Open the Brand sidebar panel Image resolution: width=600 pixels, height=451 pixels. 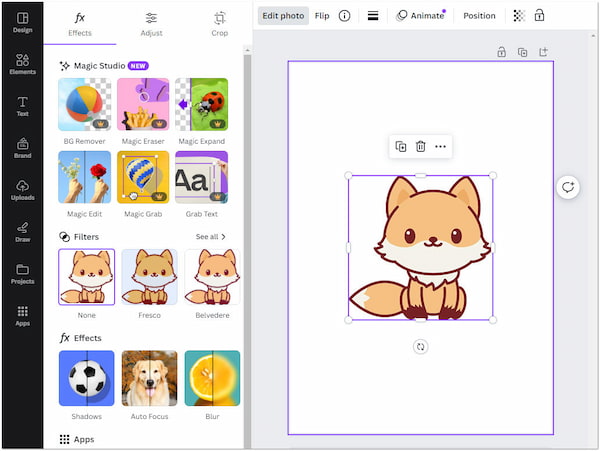pos(23,148)
